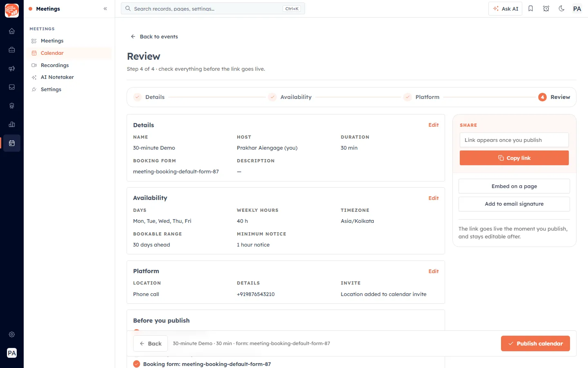Click the step 4 number badge
Screen dimensions: 588x368
click(542, 97)
